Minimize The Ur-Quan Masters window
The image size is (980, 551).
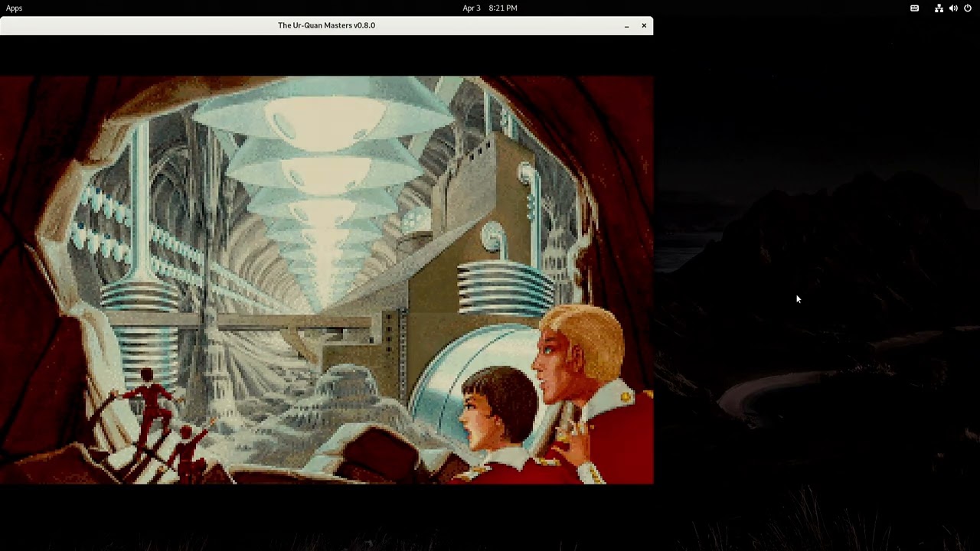click(626, 25)
